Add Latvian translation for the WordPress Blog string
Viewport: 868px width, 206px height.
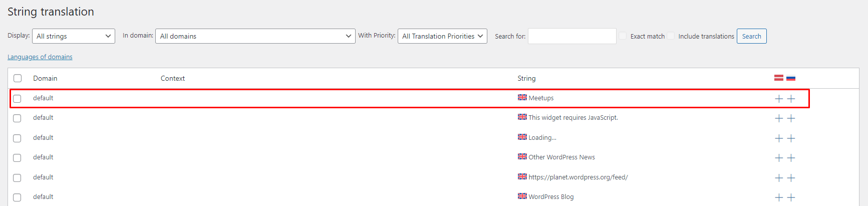779,197
